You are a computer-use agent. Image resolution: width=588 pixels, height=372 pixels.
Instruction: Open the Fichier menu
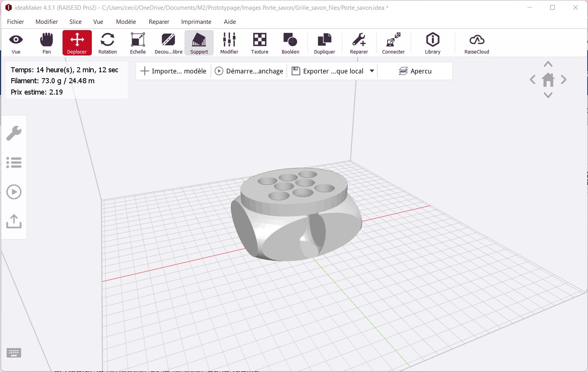click(x=15, y=22)
